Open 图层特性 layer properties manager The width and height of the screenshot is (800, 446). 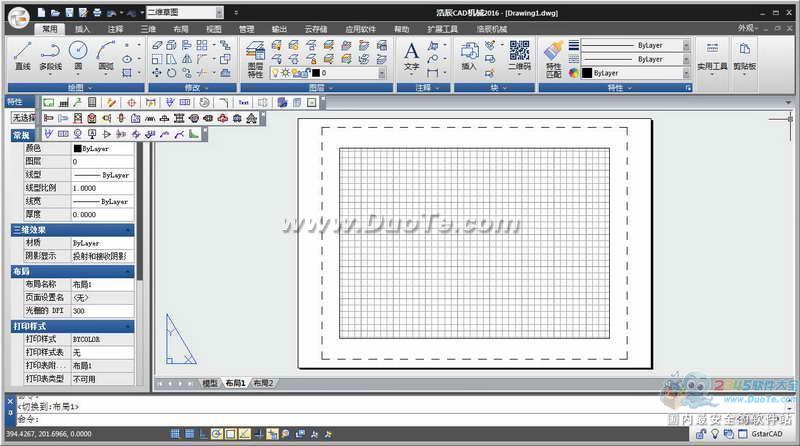pyautogui.click(x=256, y=58)
